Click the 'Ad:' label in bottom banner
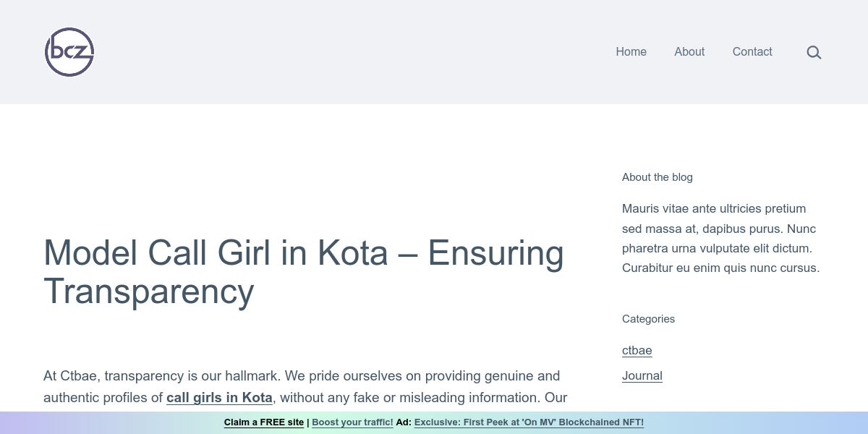This screenshot has height=434, width=868. click(x=404, y=422)
